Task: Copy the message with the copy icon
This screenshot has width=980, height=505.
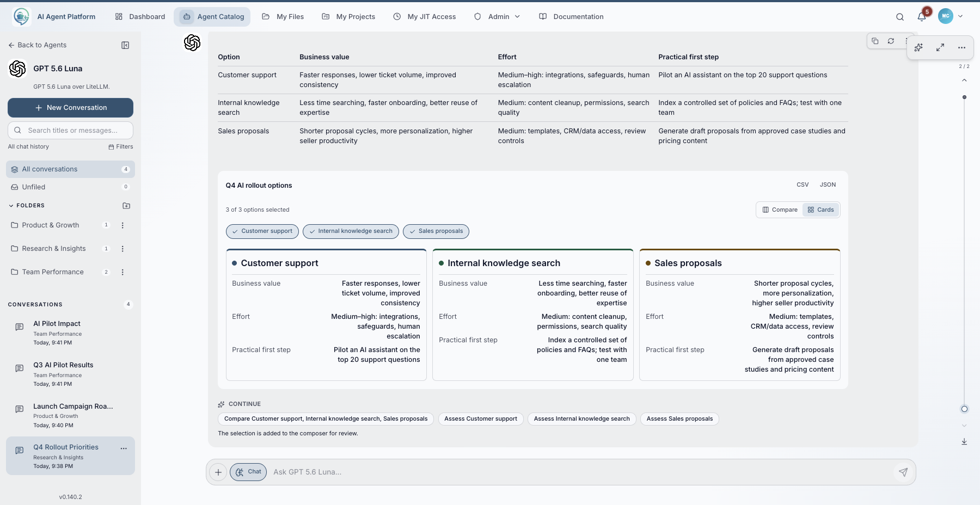Action: coord(875,41)
